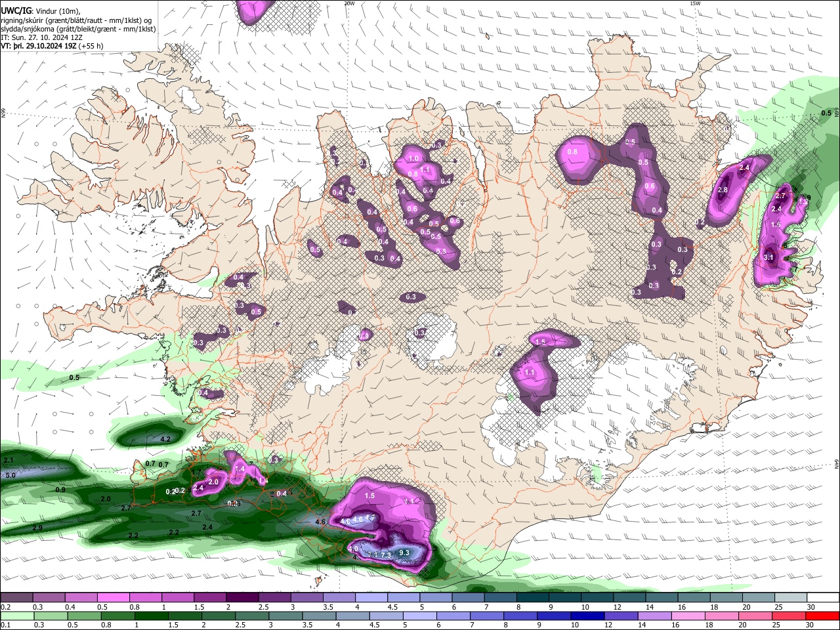Click the 2.8 value in the eastern purple band
The width and height of the screenshot is (840, 630).
coord(723,190)
